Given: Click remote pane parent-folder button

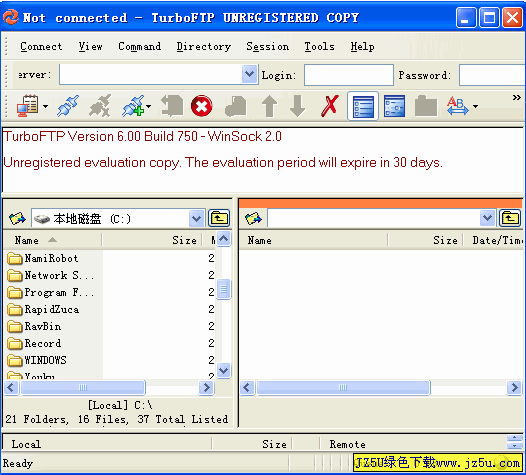Looking at the screenshot, I should point(510,218).
